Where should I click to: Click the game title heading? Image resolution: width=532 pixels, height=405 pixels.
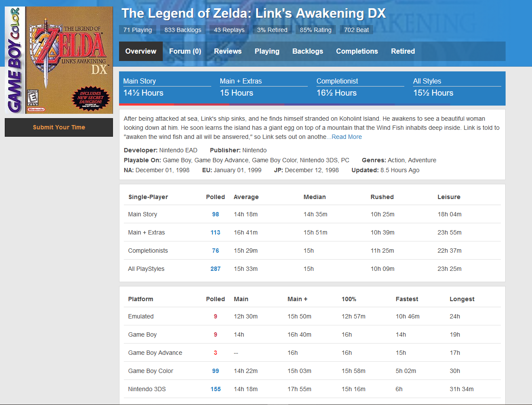coord(254,13)
